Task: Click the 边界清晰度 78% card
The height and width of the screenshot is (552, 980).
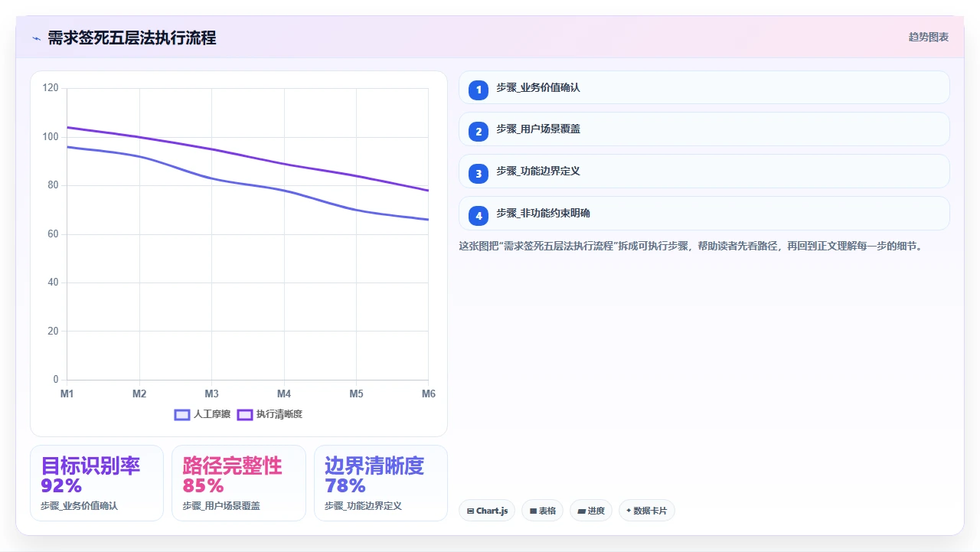Action: coord(381,483)
